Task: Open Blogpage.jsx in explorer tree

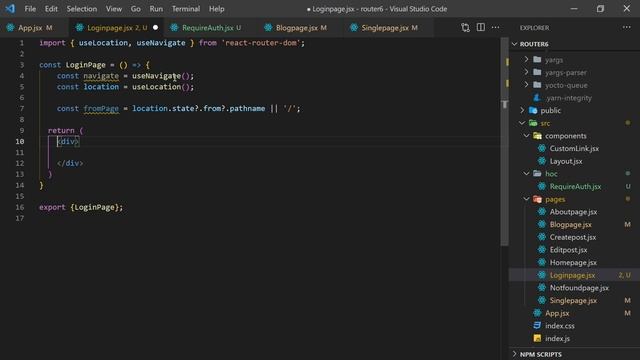Action: click(574, 224)
